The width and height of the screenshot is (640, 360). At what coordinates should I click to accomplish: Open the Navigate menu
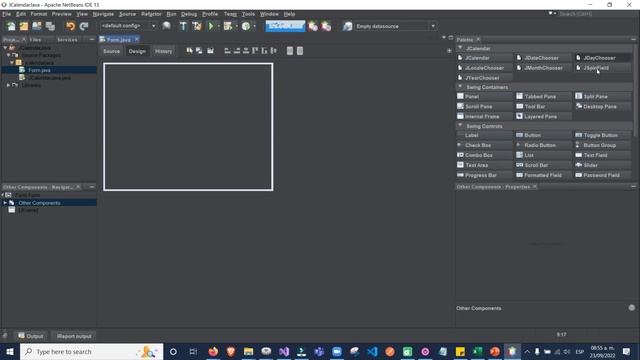pos(103,14)
